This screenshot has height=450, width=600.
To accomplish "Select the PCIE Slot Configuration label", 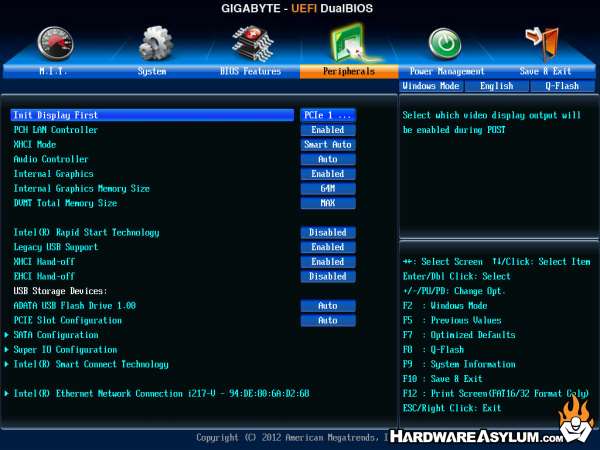I will point(68,320).
